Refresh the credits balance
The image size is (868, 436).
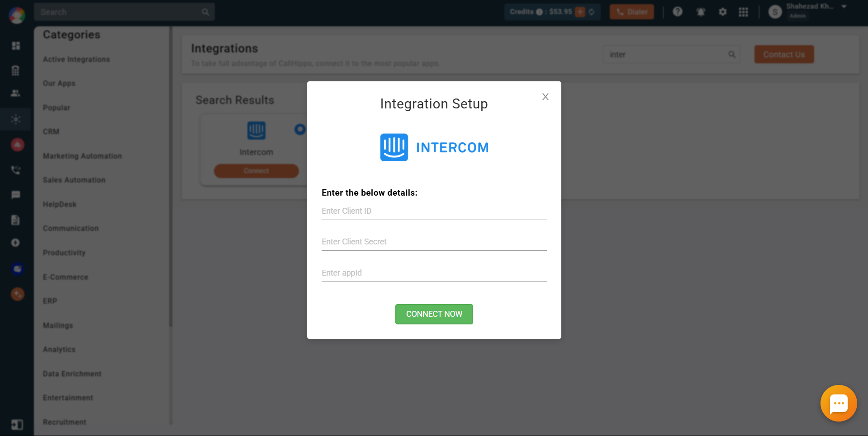click(592, 12)
